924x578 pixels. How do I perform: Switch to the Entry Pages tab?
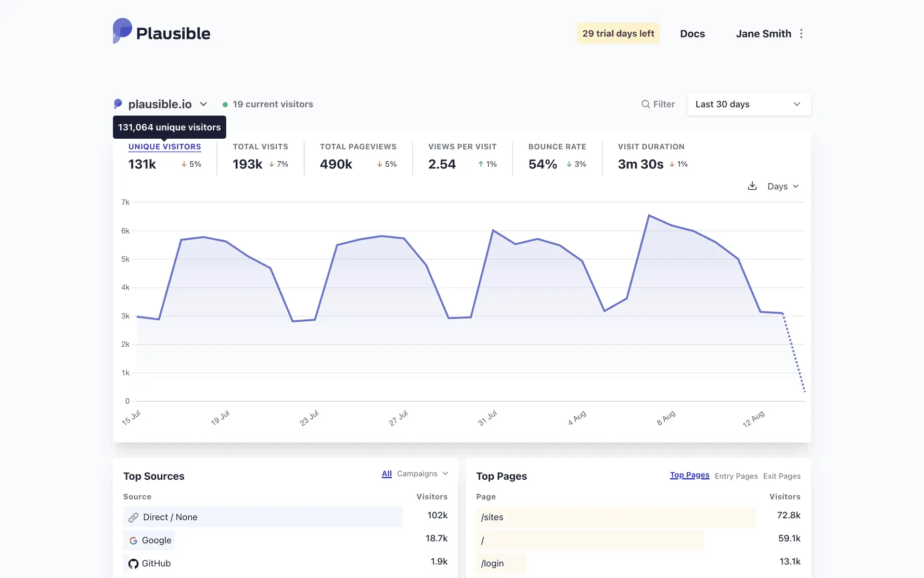[x=736, y=476]
